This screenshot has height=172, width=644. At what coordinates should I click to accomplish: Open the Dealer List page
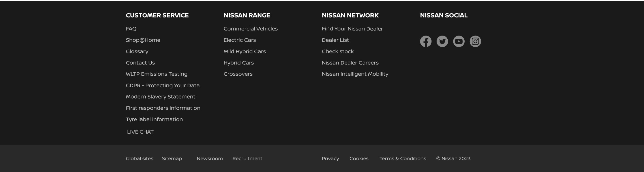click(x=335, y=40)
